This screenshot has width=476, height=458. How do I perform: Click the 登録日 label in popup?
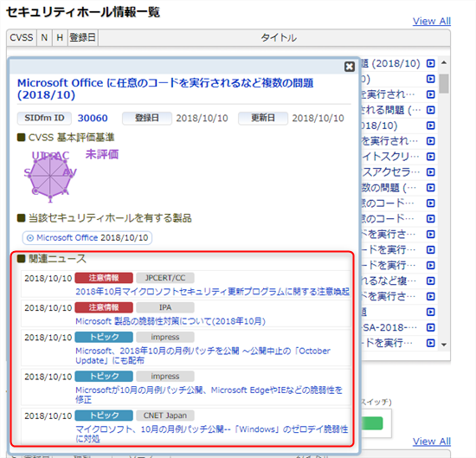point(147,118)
